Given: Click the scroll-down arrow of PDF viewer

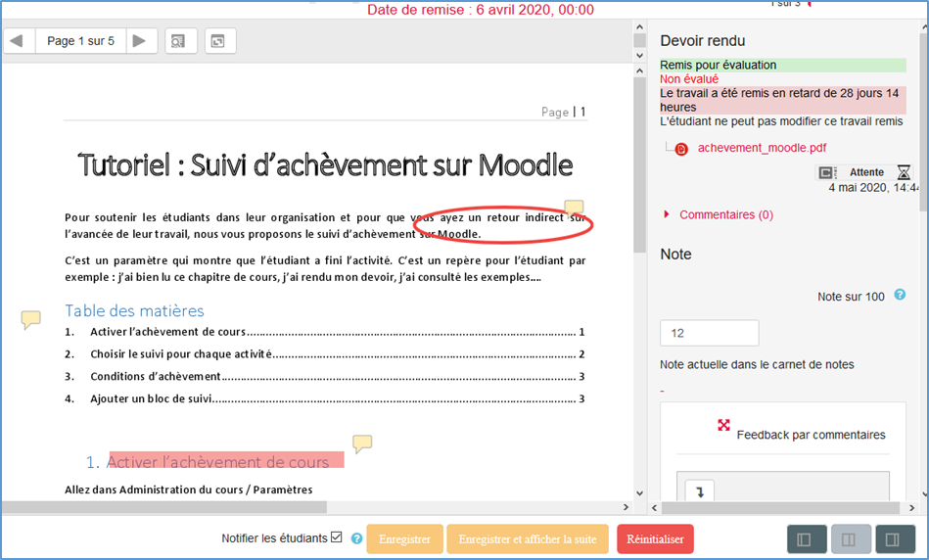Looking at the screenshot, I should coord(639,493).
